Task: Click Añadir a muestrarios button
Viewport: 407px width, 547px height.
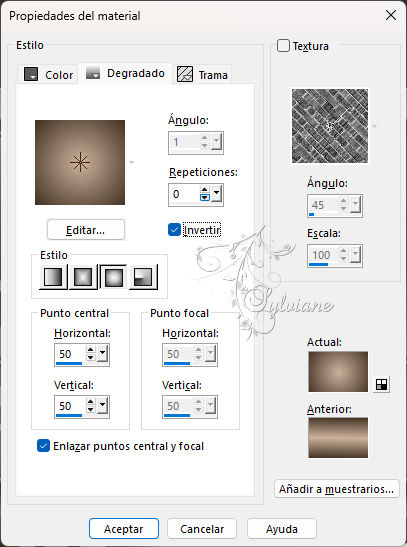Action: [x=337, y=489]
